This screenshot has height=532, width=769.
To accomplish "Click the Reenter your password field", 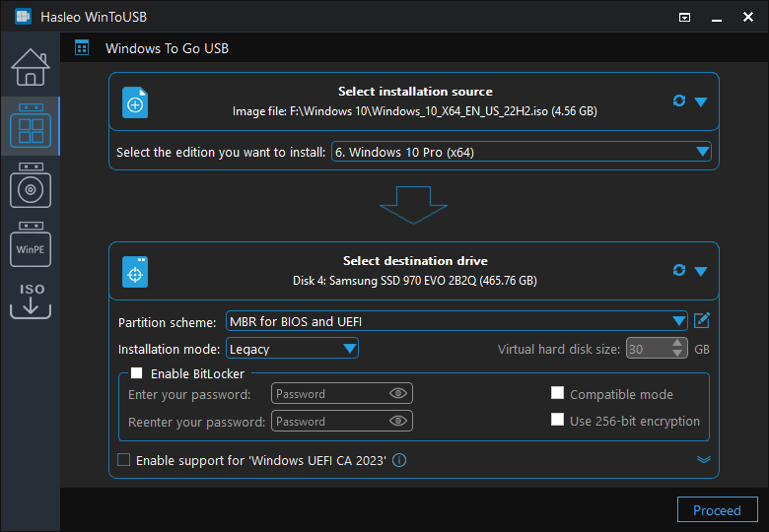I will 342,421.
